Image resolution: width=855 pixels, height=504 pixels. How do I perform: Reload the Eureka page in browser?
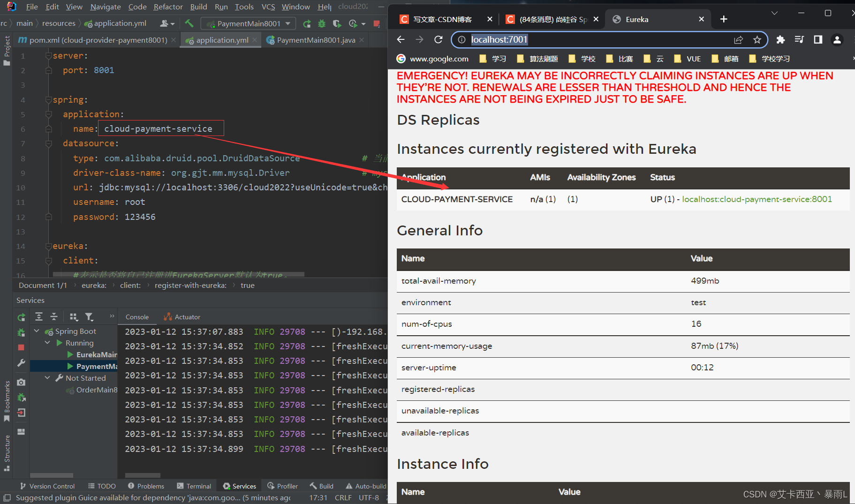pyautogui.click(x=439, y=40)
